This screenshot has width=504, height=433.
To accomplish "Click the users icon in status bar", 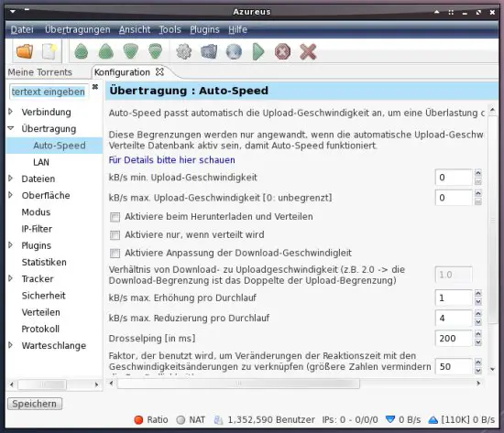I will pyautogui.click(x=219, y=419).
